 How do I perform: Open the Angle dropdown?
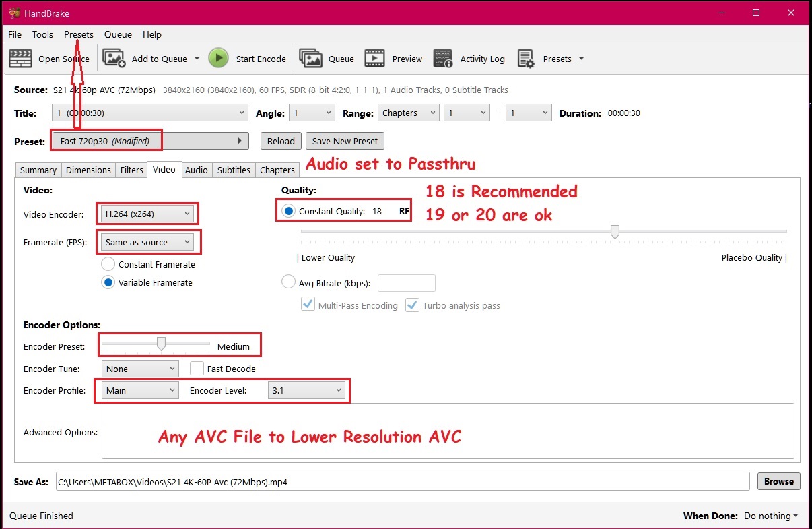click(312, 113)
